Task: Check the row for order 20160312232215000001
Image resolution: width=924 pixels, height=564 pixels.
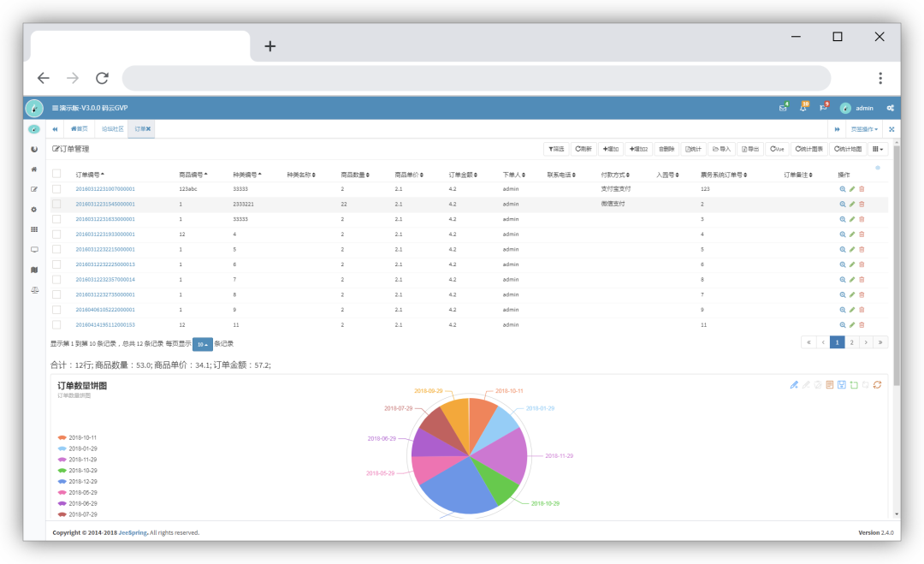Action: [x=56, y=249]
